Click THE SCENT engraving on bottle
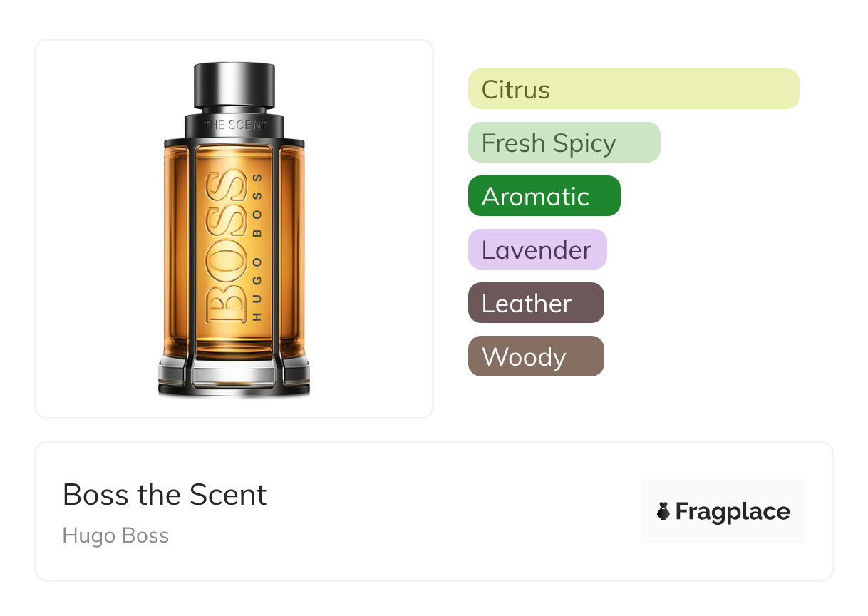This screenshot has width=868, height=616. coord(235,125)
